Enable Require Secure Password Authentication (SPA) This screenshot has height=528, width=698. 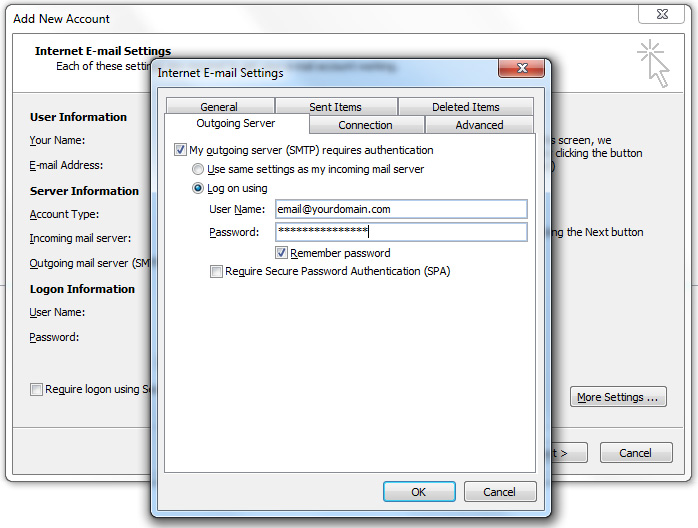pyautogui.click(x=216, y=271)
